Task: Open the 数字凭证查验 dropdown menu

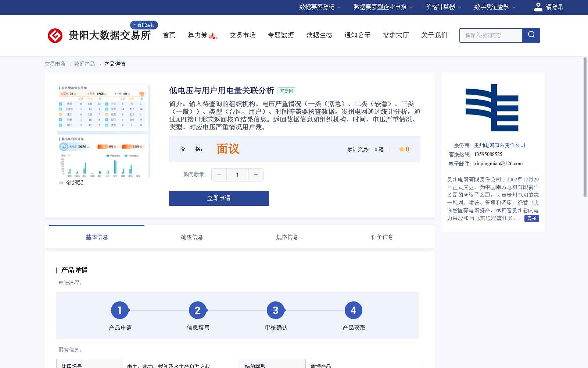Action: tap(495, 7)
